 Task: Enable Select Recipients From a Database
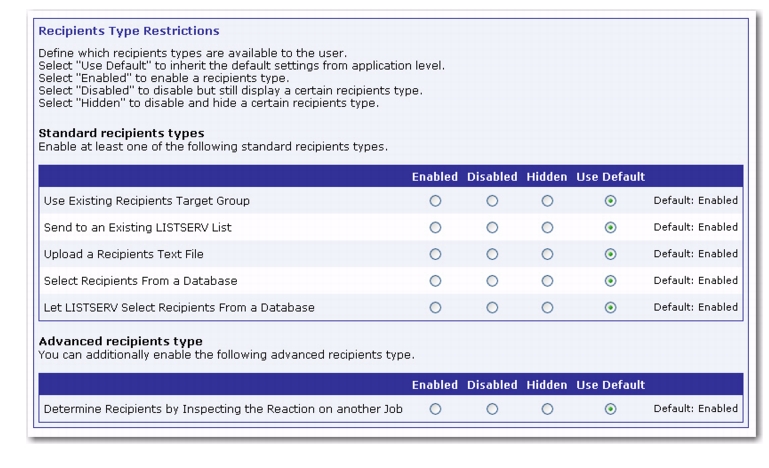(x=435, y=281)
